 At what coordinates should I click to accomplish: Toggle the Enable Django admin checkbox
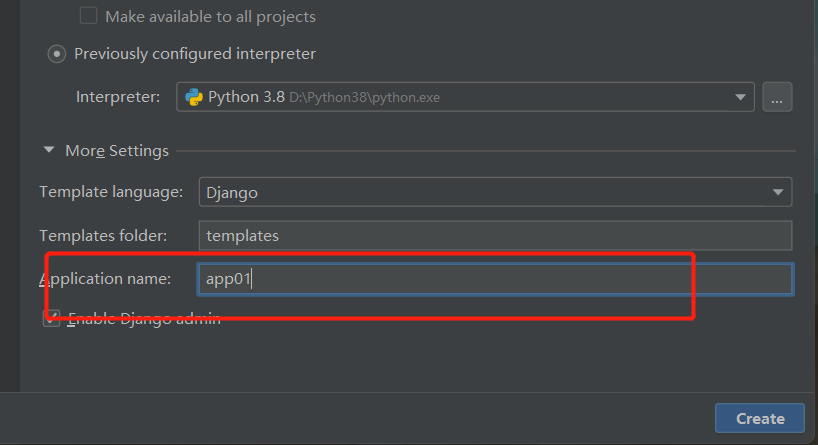[51, 318]
